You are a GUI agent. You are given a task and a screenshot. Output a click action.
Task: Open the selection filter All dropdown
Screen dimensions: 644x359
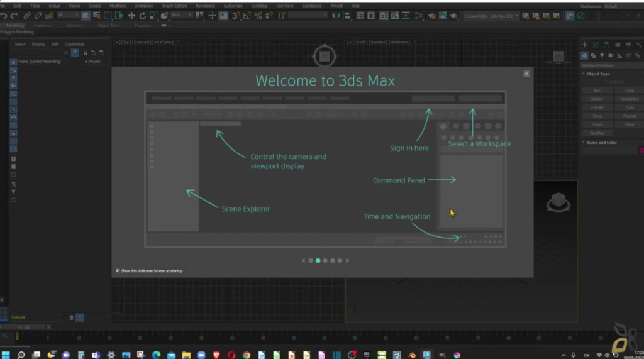(68, 15)
